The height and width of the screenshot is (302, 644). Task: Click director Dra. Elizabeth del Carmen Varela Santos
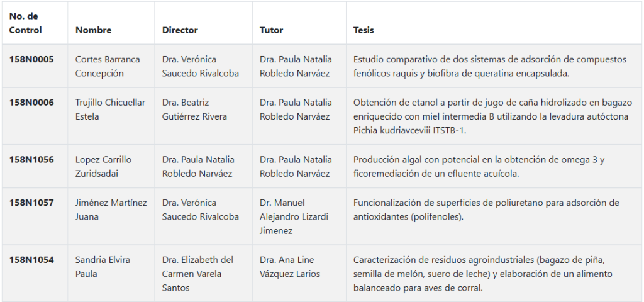coord(197,274)
